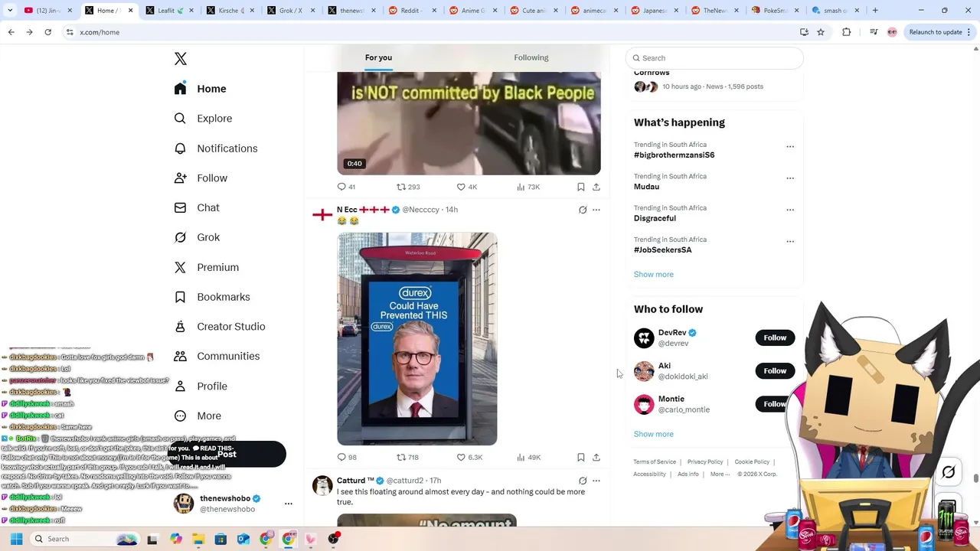The image size is (980, 551).
Task: Reply to the video post with 41 comments
Action: click(346, 187)
